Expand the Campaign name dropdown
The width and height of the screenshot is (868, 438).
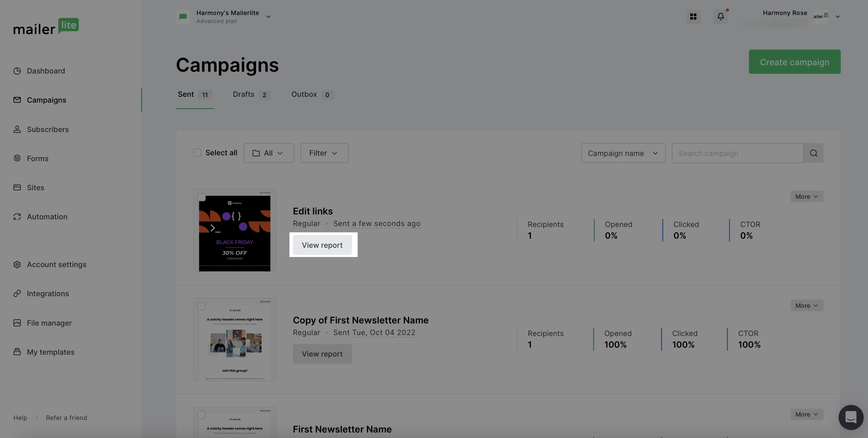pyautogui.click(x=623, y=153)
